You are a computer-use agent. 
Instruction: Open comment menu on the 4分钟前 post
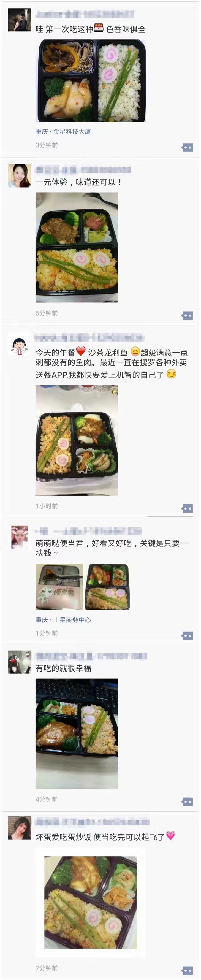coord(187,802)
